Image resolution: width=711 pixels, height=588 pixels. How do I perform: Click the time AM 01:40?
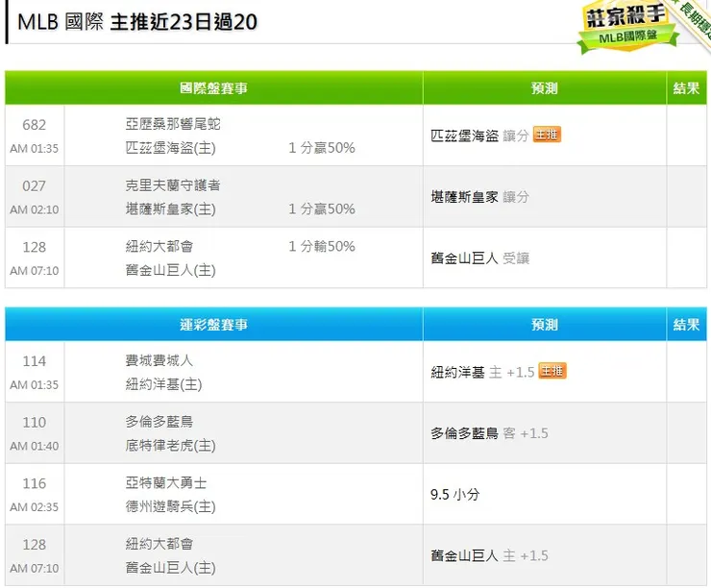(34, 446)
